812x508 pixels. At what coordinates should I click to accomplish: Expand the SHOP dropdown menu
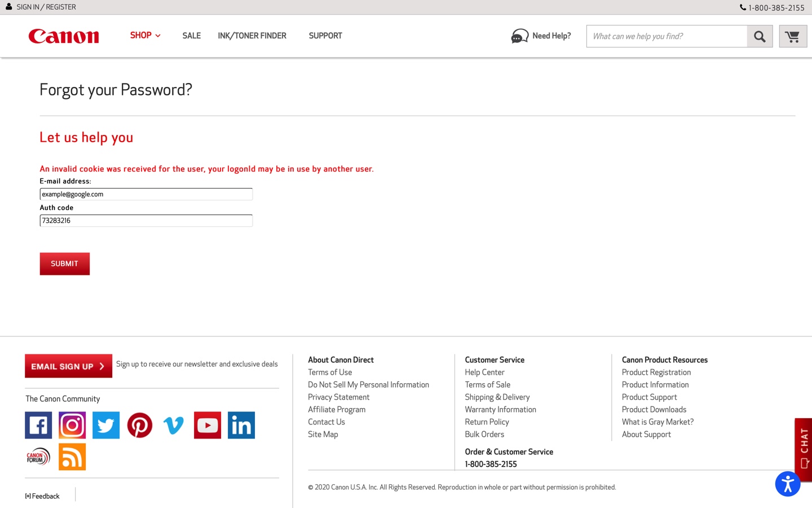tap(145, 36)
